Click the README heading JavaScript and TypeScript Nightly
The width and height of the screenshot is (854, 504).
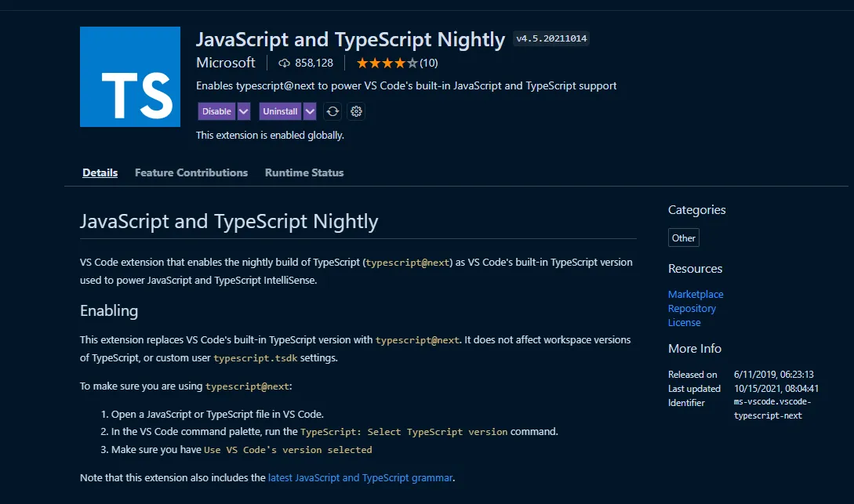coord(229,222)
